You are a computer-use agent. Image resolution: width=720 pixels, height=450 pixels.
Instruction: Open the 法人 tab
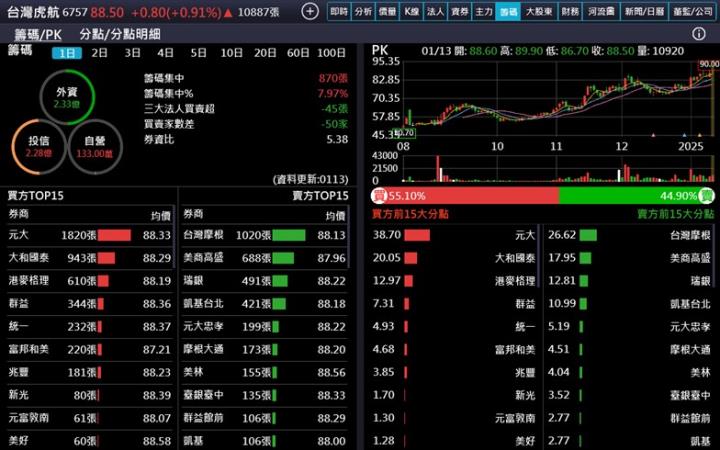click(x=435, y=11)
